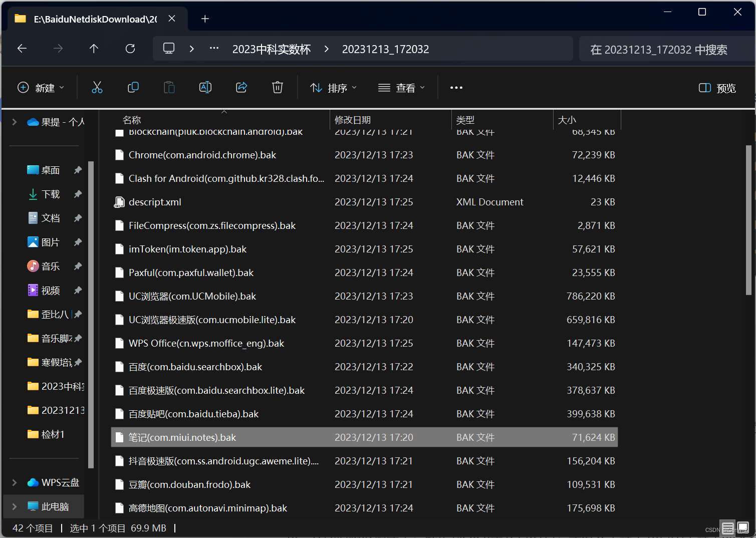Click descript.xml file icon
The height and width of the screenshot is (538, 756).
[x=119, y=202]
